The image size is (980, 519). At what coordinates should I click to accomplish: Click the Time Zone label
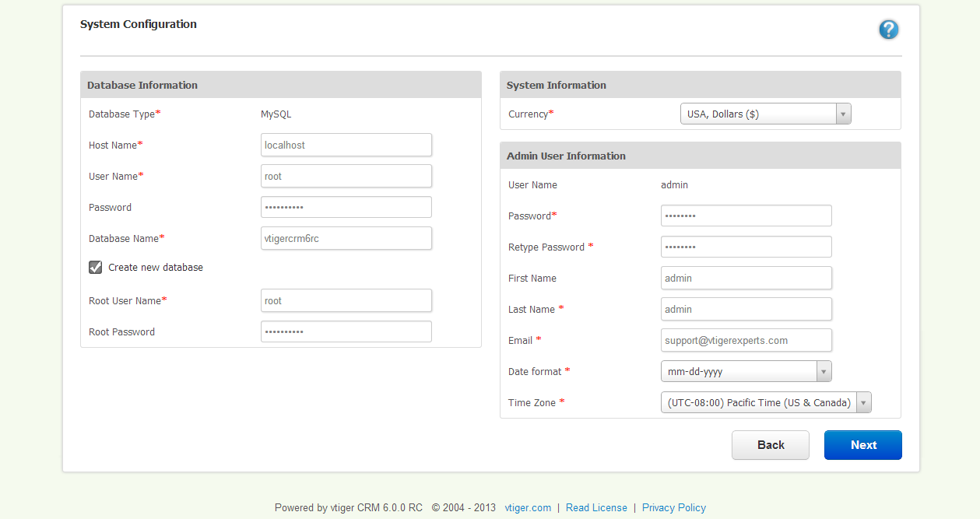pyautogui.click(x=536, y=402)
